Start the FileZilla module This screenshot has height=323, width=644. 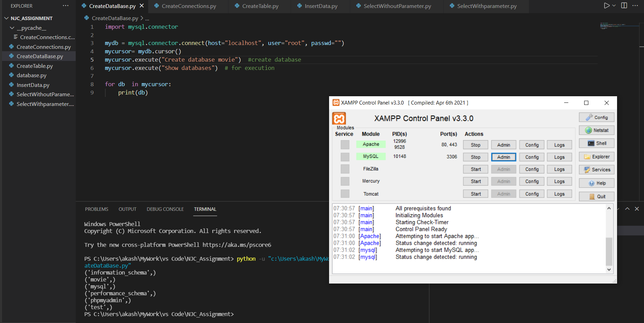[x=476, y=169]
